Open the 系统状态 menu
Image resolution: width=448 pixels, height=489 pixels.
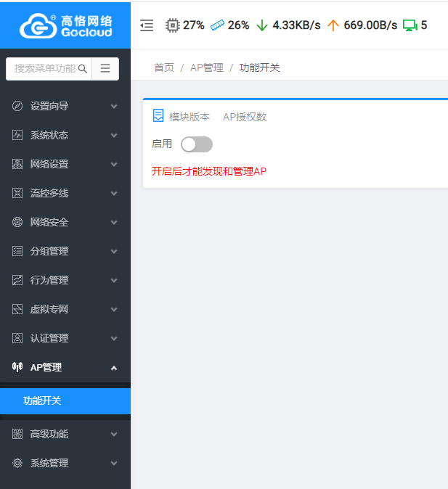65,135
